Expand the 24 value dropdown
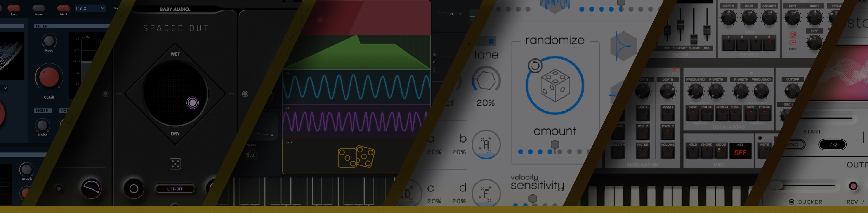Viewport: 868px width, 213px height. pyautogui.click(x=452, y=14)
